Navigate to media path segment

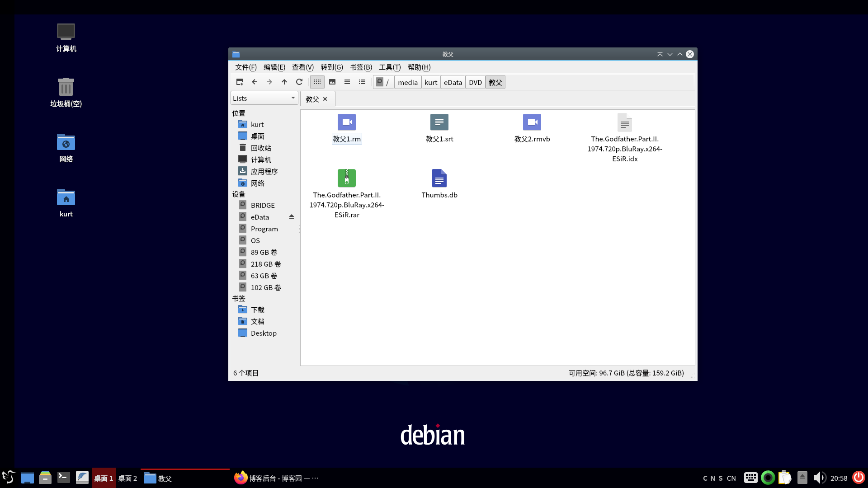pyautogui.click(x=407, y=82)
